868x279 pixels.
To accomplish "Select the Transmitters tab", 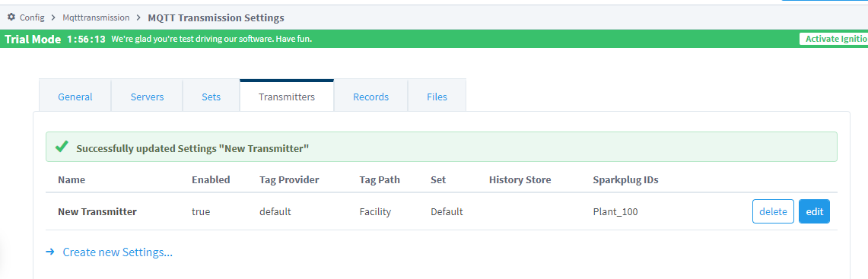I will pos(287,97).
